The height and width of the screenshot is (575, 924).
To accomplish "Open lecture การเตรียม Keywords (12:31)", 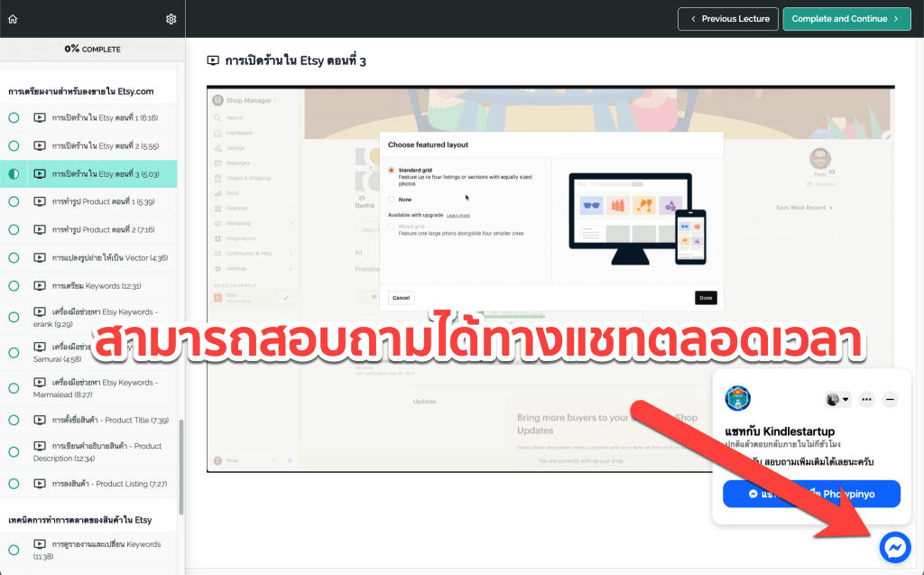I will pos(88,286).
